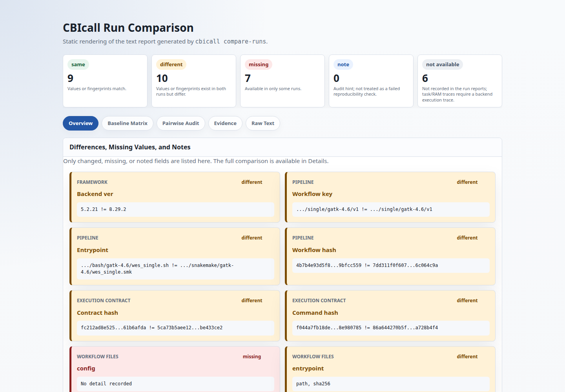Select the 'Contract hash' card title
The width and height of the screenshot is (565, 392).
tap(97, 313)
